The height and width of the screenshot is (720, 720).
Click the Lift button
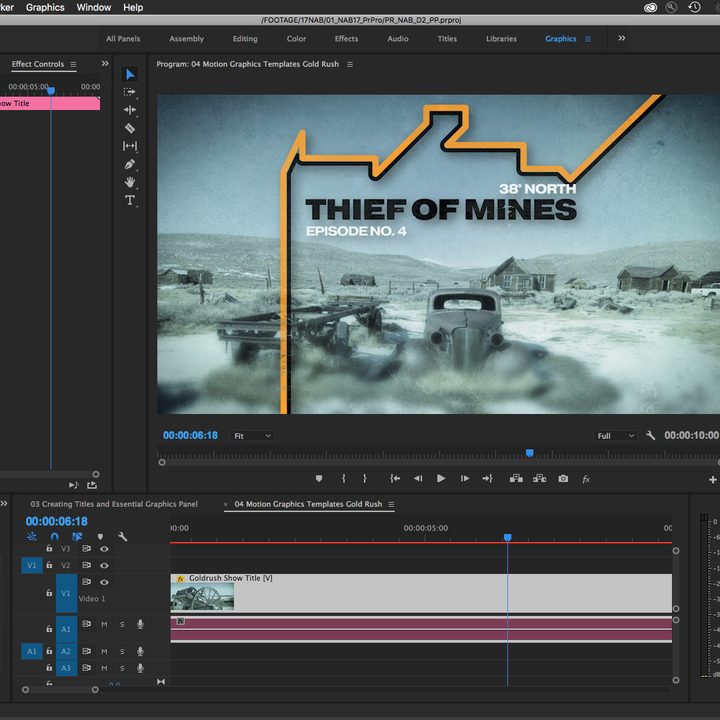point(516,478)
